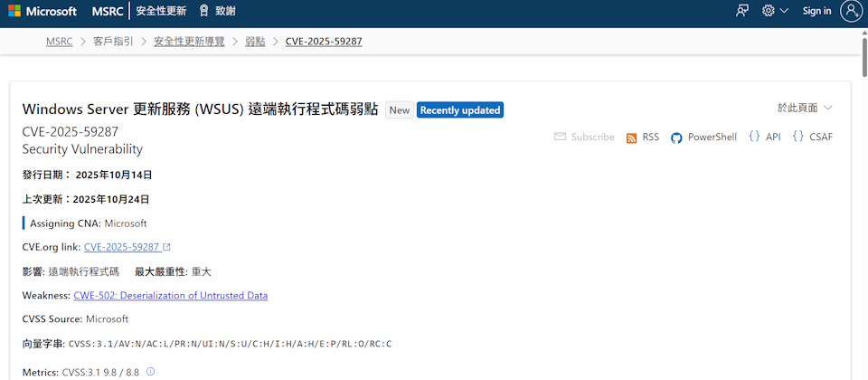
Task: Click the RSS feed icon
Action: [632, 138]
